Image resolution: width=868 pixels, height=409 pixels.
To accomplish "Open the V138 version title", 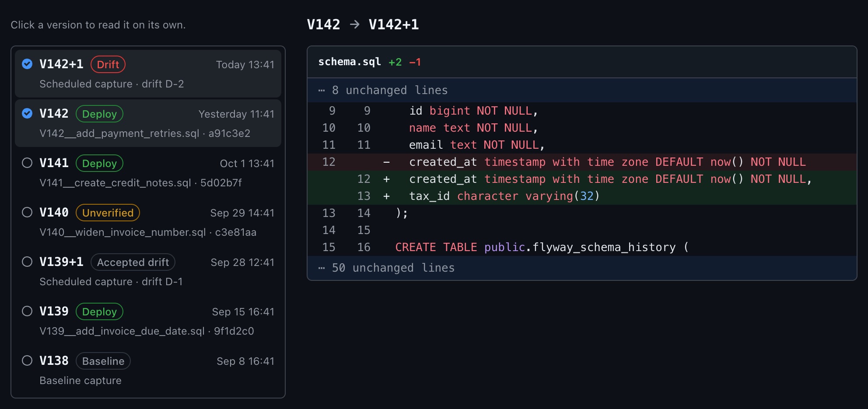I will [x=54, y=361].
